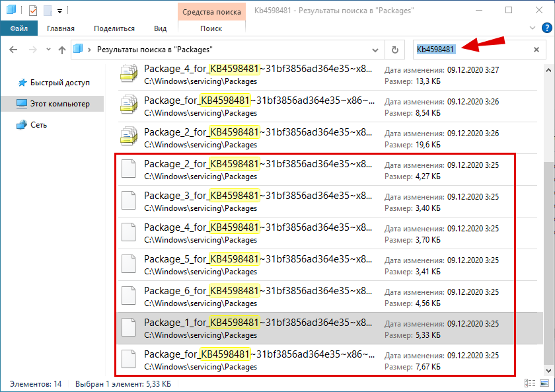Image resolution: width=555 pixels, height=392 pixels.
Task: Click the blank file icon of 4,56 КБ package
Action: pyautogui.click(x=128, y=295)
